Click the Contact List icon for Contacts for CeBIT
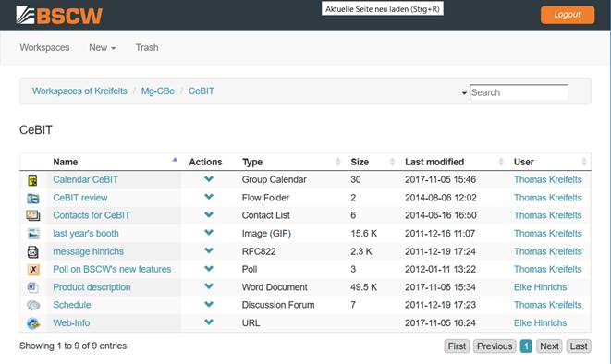The image size is (611, 364). click(33, 215)
